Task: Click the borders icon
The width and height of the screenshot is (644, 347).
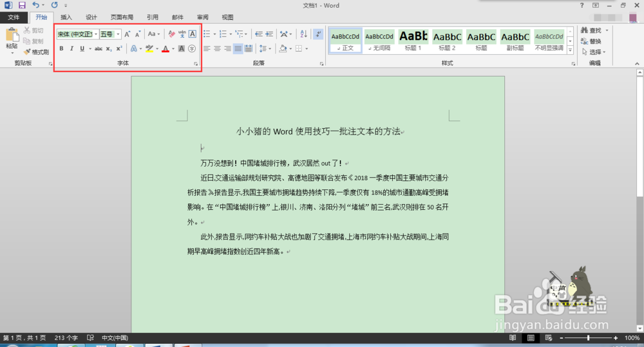Action: pos(299,48)
